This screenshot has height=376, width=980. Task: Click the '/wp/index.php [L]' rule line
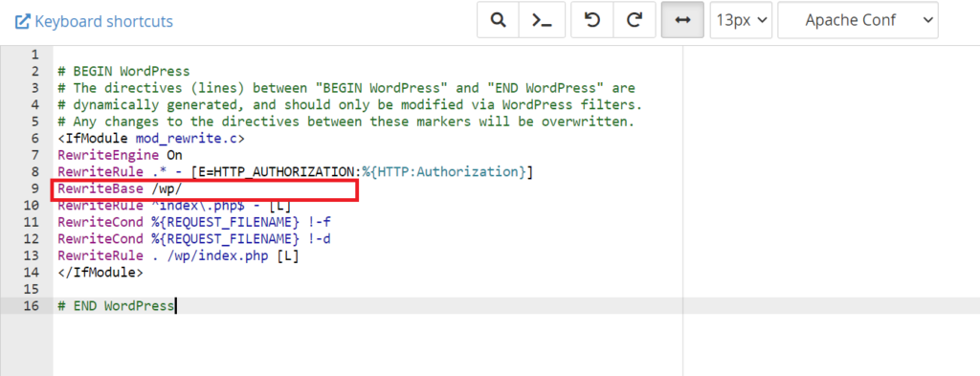(x=178, y=256)
